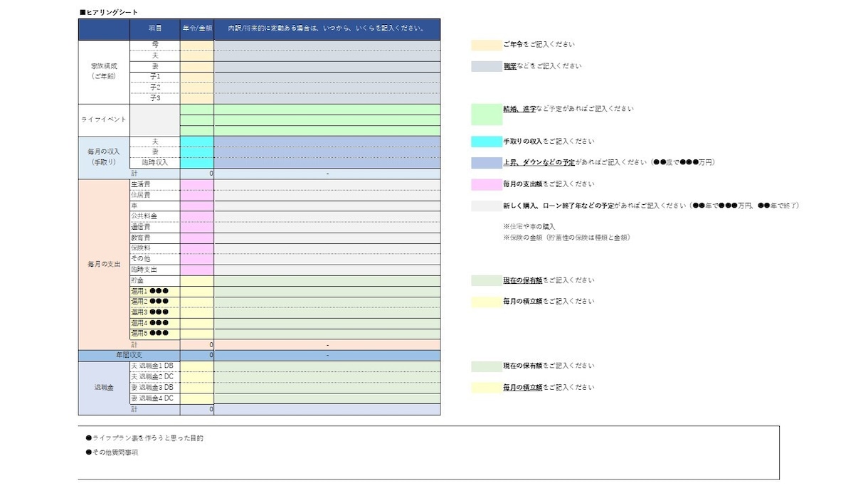The width and height of the screenshot is (868, 488).
Task: Click the occupation detail cell for 子2
Action: 327,87
